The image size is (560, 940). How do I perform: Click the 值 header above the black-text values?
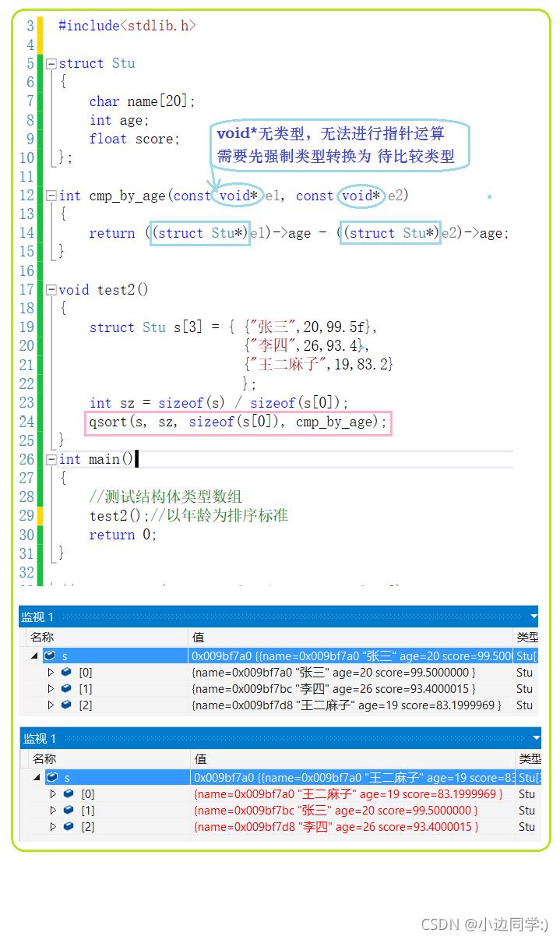[x=199, y=638]
